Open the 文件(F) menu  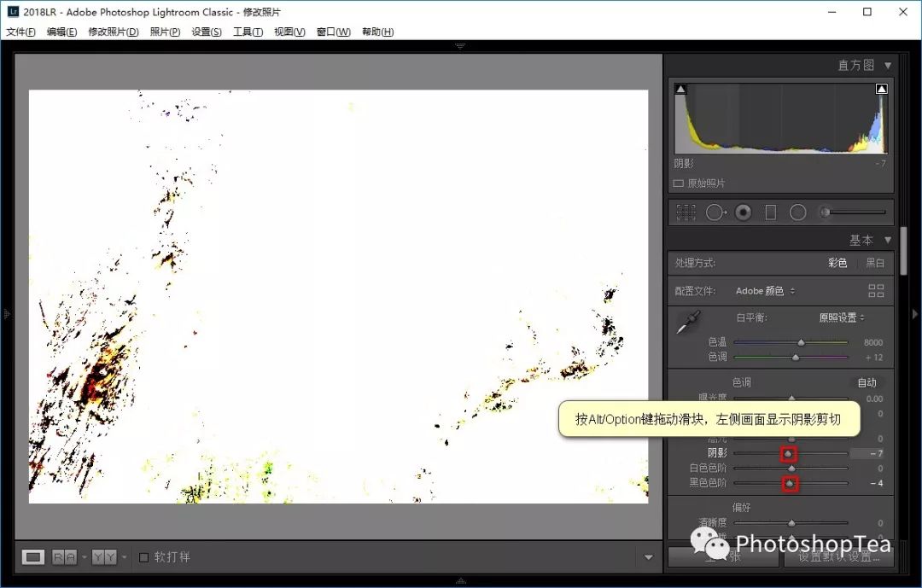click(20, 32)
